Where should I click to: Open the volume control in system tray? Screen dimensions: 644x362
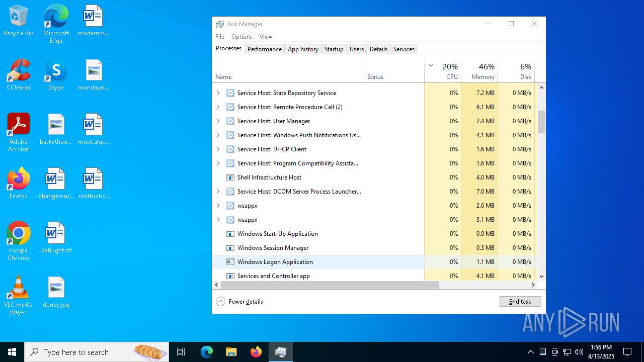(x=579, y=352)
